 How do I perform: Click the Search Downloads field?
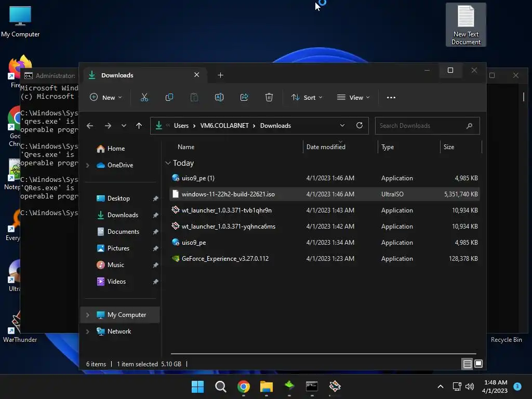pos(427,126)
